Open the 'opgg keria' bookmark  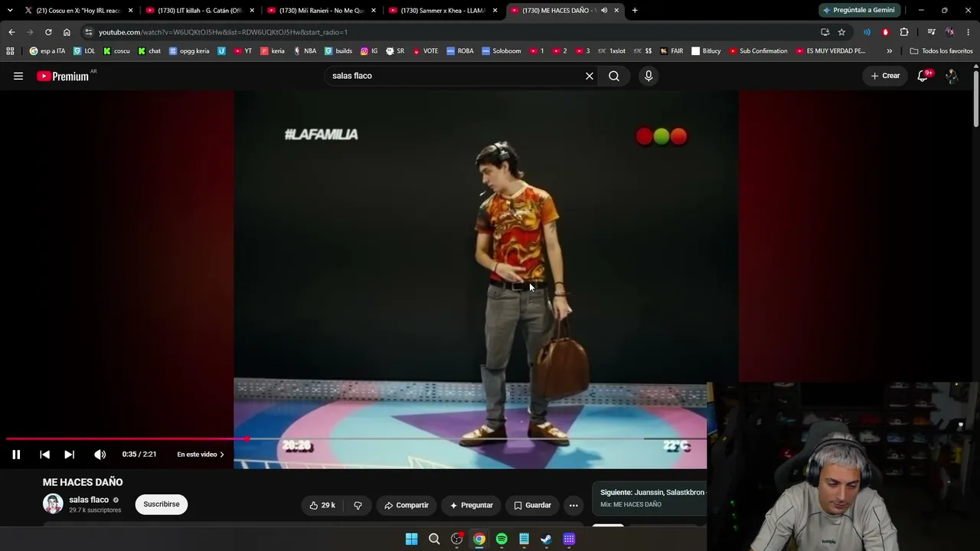189,51
